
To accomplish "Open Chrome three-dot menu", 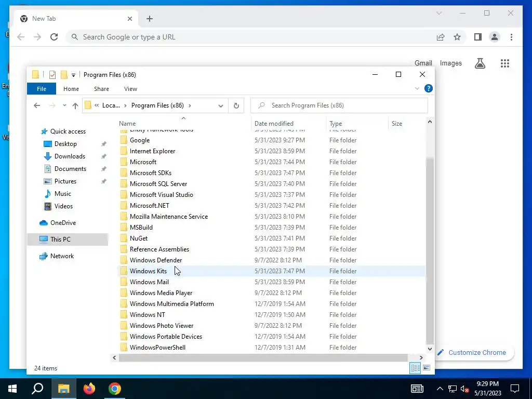I will click(x=511, y=37).
